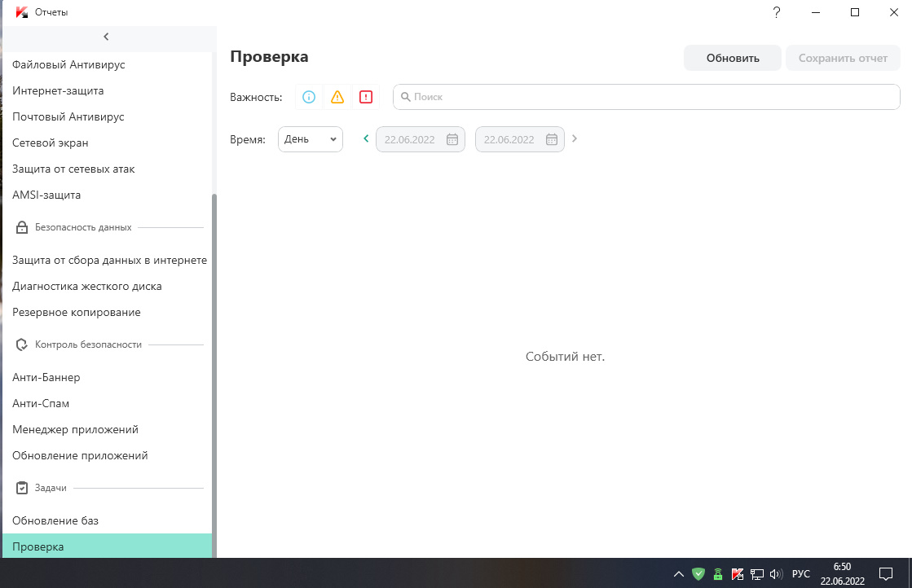Open the end date calendar picker icon
Image resolution: width=912 pixels, height=588 pixels.
552,139
